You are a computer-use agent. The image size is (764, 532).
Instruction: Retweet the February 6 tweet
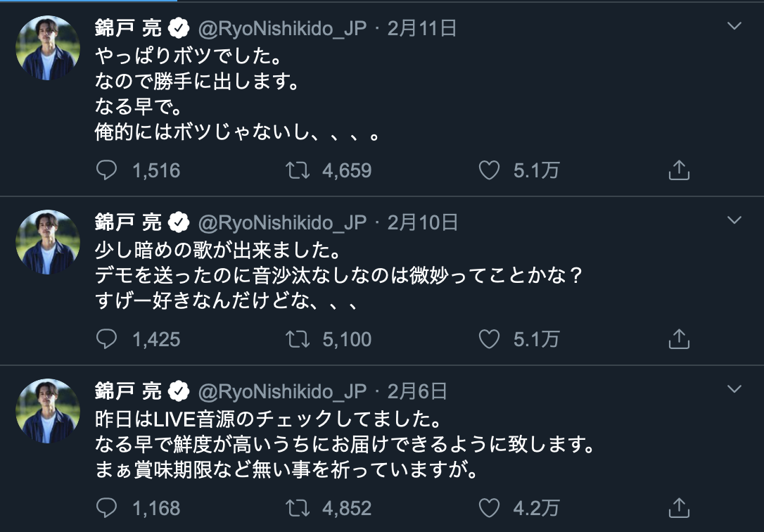click(298, 507)
